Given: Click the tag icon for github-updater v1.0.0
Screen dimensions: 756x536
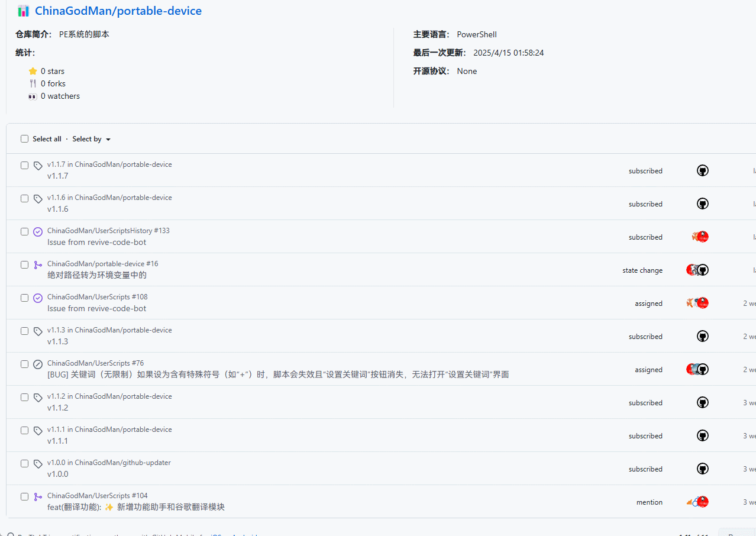Looking at the screenshot, I should 38,464.
